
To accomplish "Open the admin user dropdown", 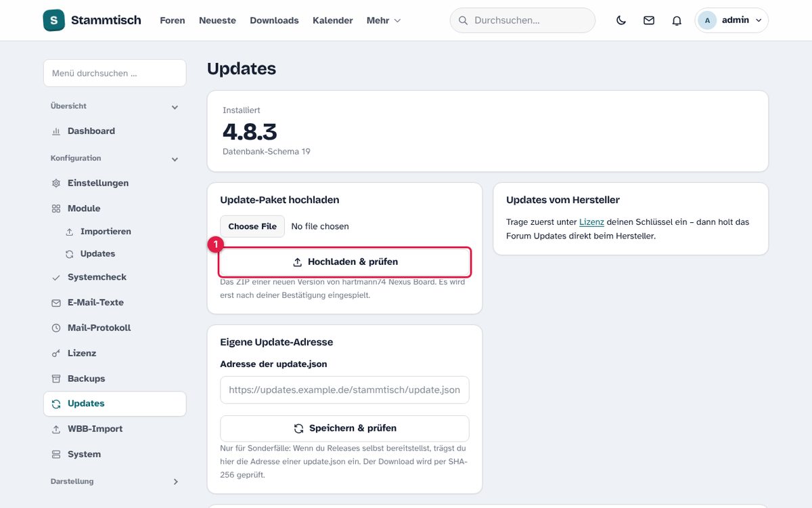I will coord(731,20).
